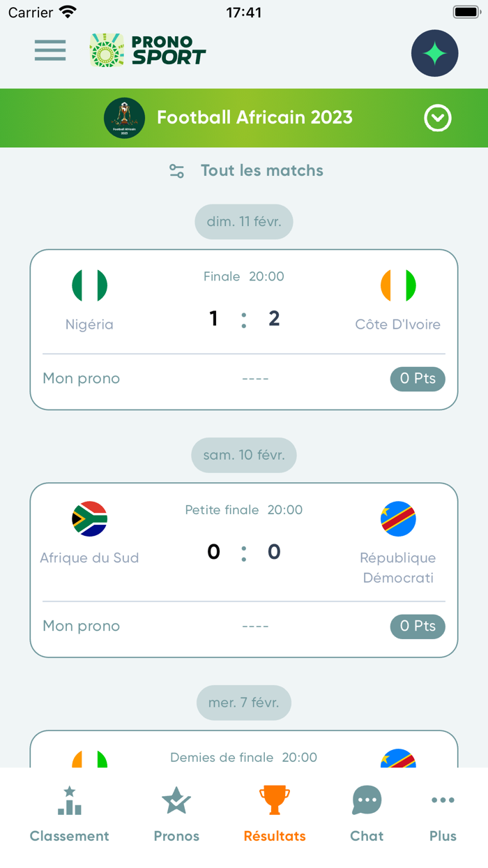
Task: Open Chat via the speech bubble icon
Action: tap(366, 800)
